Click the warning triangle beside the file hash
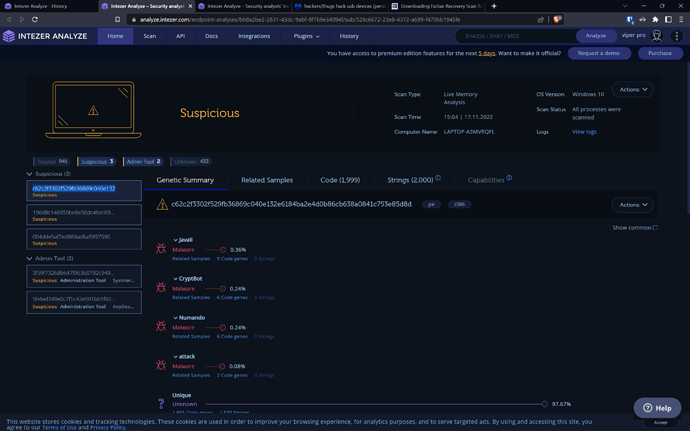Viewport: 690px width, 431px height. [x=162, y=205]
